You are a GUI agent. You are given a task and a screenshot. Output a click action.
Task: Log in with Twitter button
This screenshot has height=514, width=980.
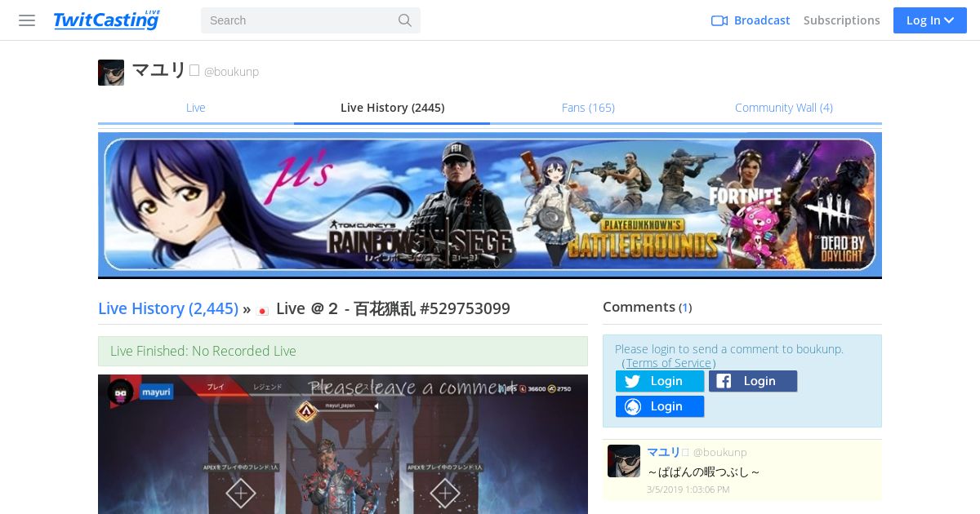click(x=660, y=381)
